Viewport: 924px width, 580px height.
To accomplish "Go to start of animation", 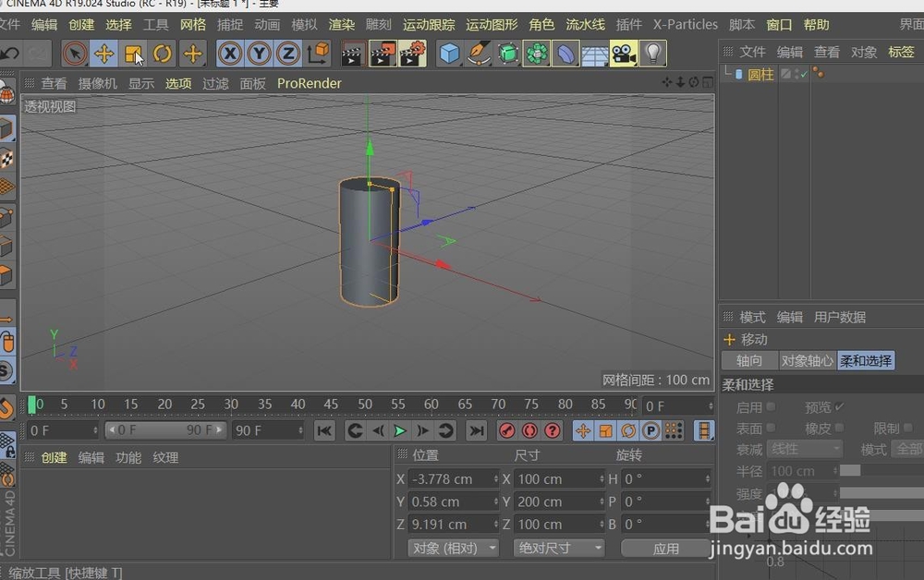I will coord(324,431).
